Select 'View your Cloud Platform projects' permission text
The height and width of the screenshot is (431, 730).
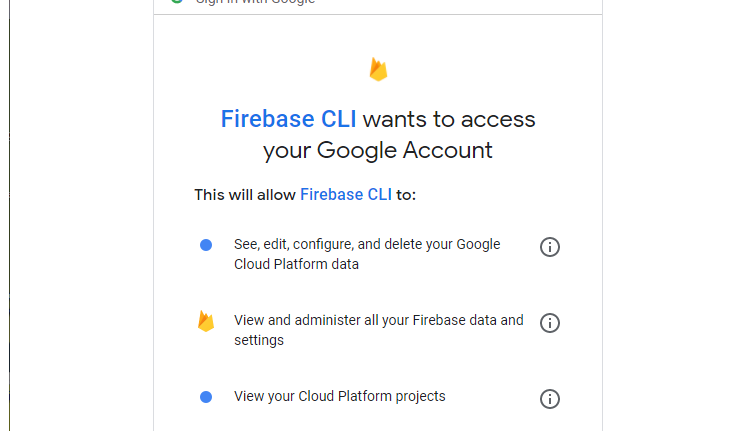tap(340, 396)
